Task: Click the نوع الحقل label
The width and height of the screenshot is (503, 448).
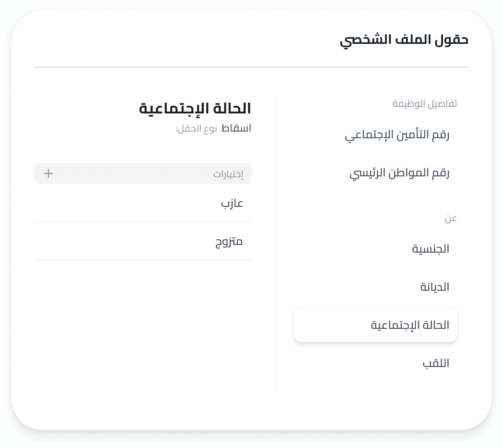Action: 196,129
